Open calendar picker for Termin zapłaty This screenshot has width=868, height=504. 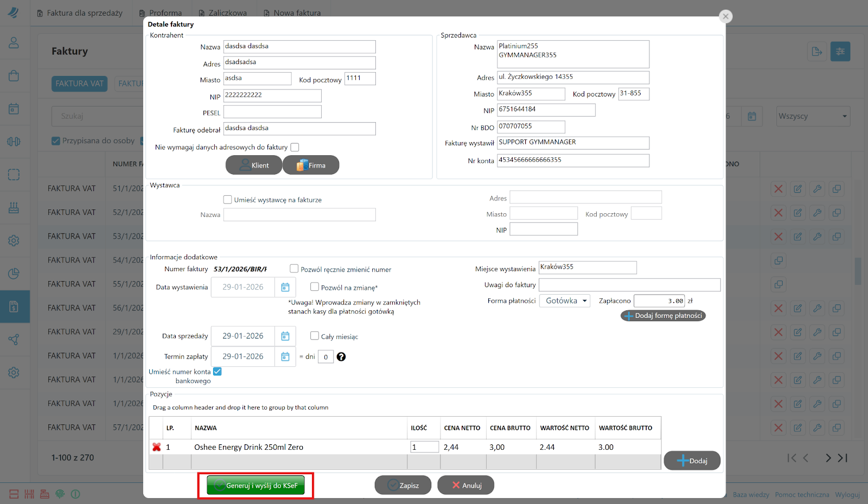pos(285,356)
